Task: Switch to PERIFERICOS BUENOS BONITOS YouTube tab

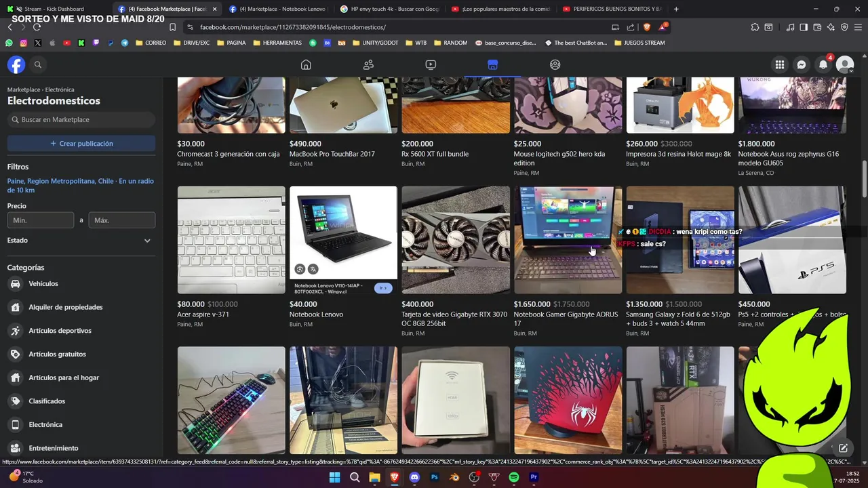Action: click(x=612, y=9)
